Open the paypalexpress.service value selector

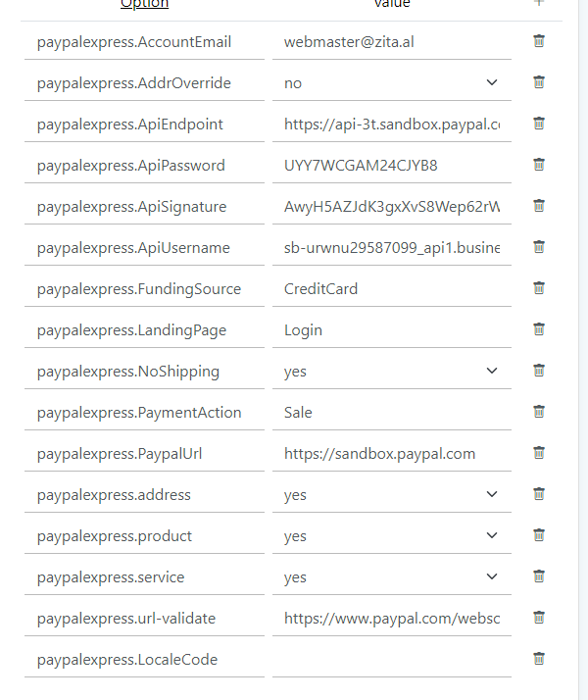tap(392, 577)
